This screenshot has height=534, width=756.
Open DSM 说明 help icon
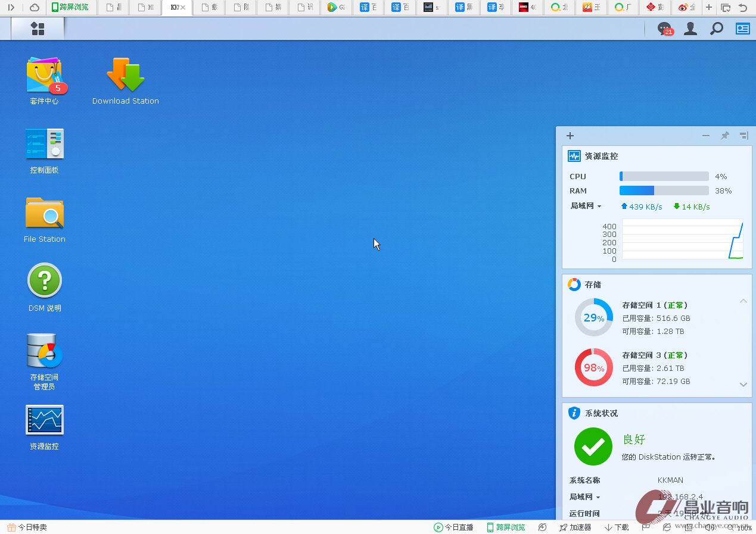click(45, 288)
